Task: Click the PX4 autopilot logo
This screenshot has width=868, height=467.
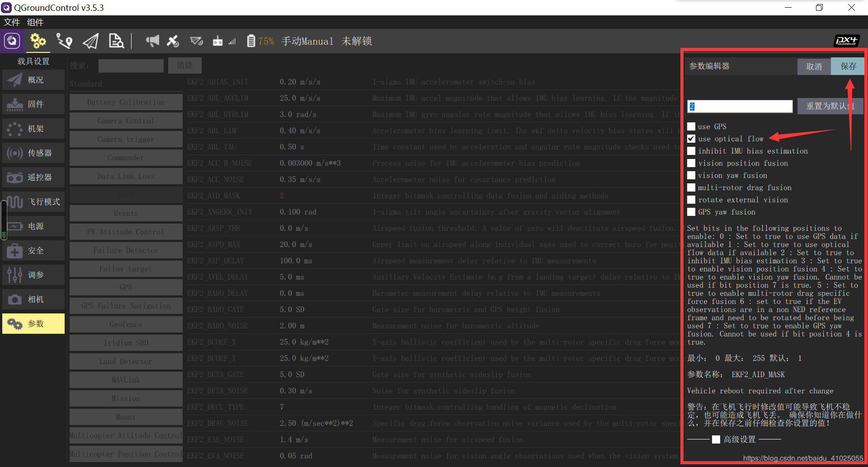Action: [x=846, y=41]
